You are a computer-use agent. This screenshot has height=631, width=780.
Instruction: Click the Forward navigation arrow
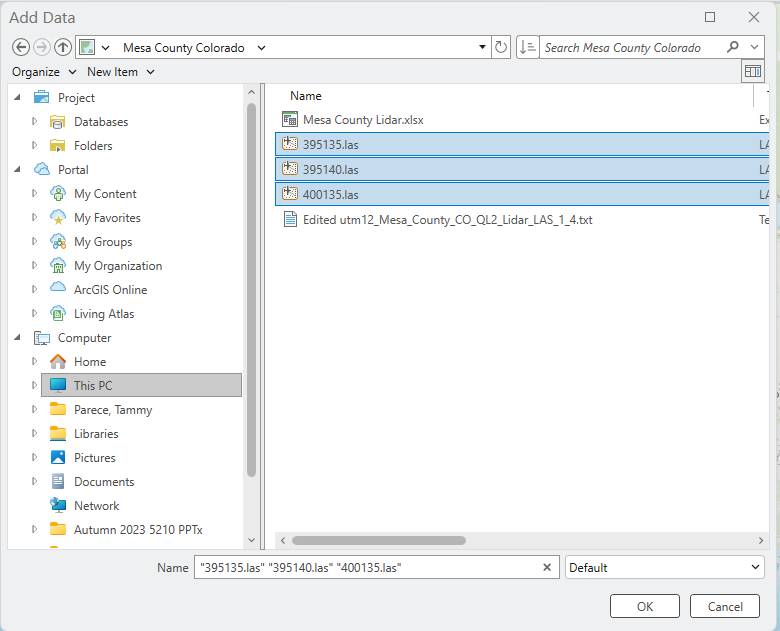42,47
